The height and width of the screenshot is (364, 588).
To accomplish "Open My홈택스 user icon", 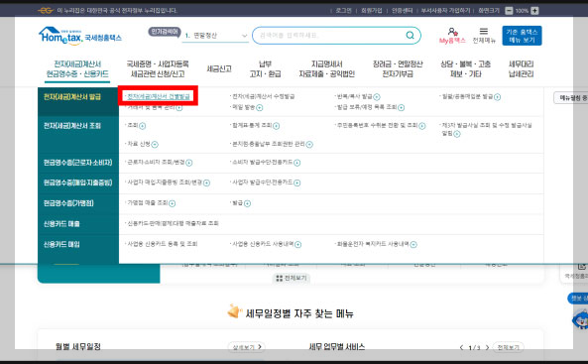I will (452, 32).
